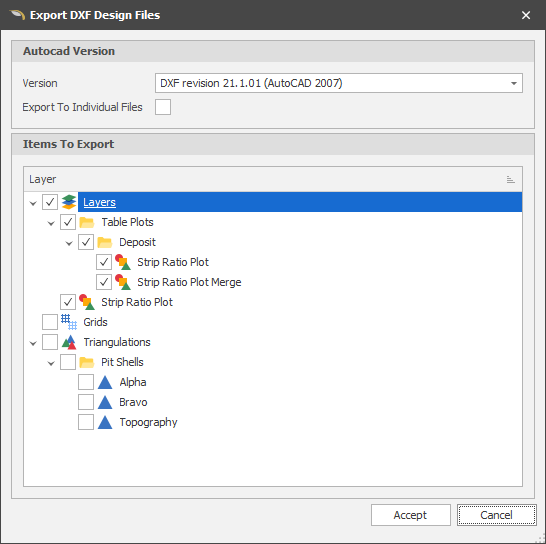Click the Cancel button
The height and width of the screenshot is (544, 546).
click(x=496, y=515)
